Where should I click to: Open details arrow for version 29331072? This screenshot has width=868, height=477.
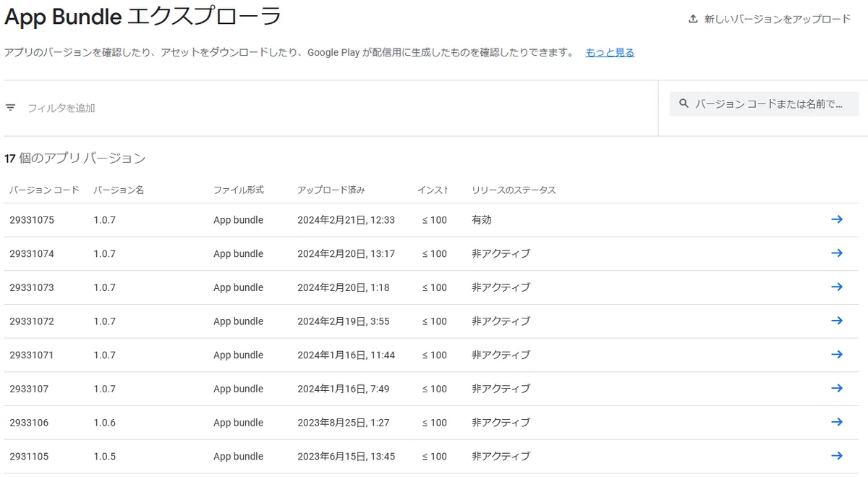click(837, 321)
